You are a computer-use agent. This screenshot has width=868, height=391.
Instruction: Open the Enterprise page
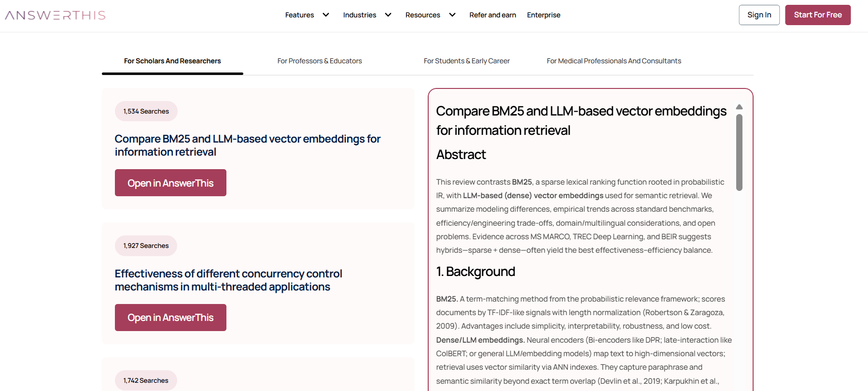[544, 15]
